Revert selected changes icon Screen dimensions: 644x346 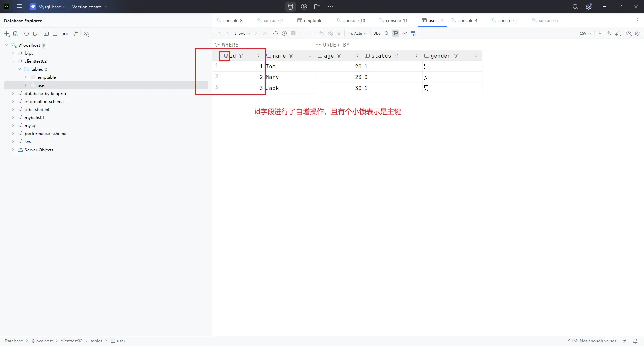tap(322, 33)
